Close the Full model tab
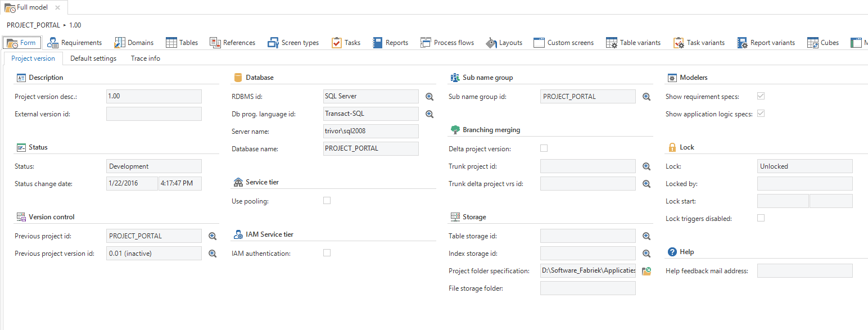 tap(57, 7)
